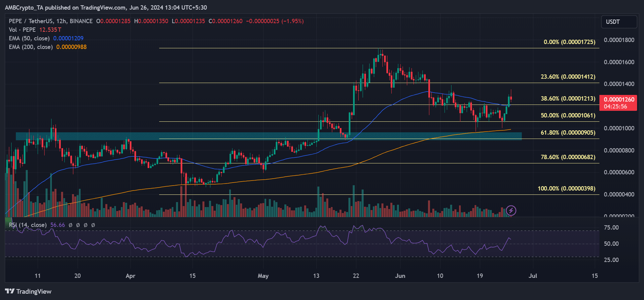This screenshot has width=644, height=300.
Task: Click the red current price tag 0.00001260
Action: 618,103
